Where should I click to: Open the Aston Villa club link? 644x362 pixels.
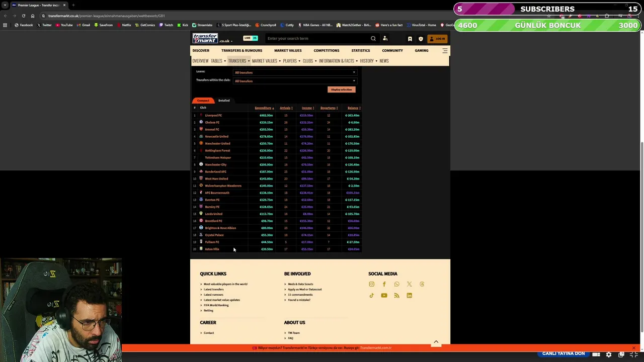212,249
